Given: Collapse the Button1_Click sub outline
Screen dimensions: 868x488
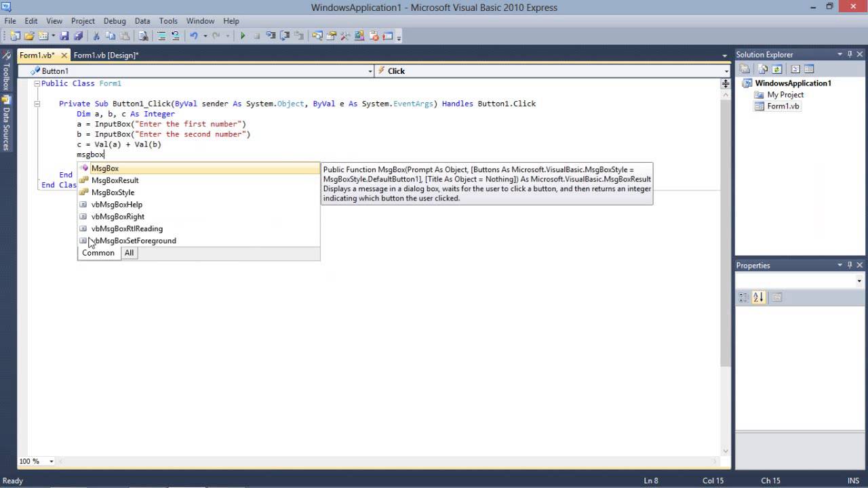Looking at the screenshot, I should click(x=37, y=104).
